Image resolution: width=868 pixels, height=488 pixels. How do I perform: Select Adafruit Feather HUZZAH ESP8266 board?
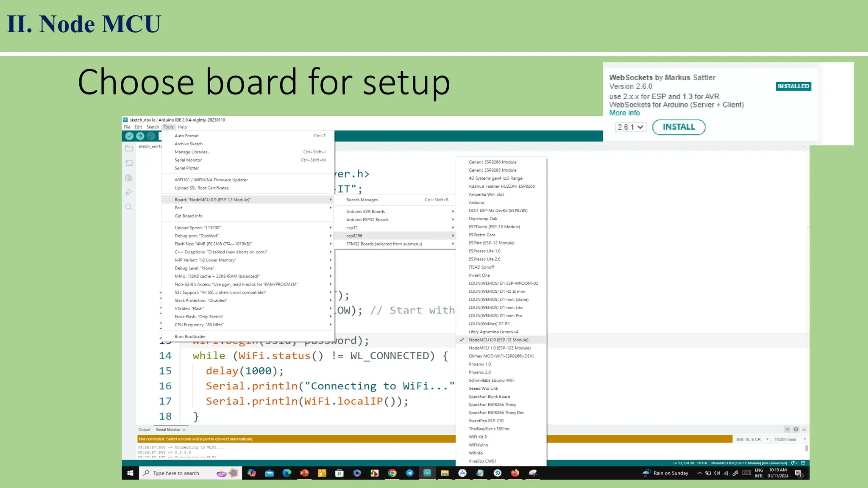pyautogui.click(x=501, y=186)
